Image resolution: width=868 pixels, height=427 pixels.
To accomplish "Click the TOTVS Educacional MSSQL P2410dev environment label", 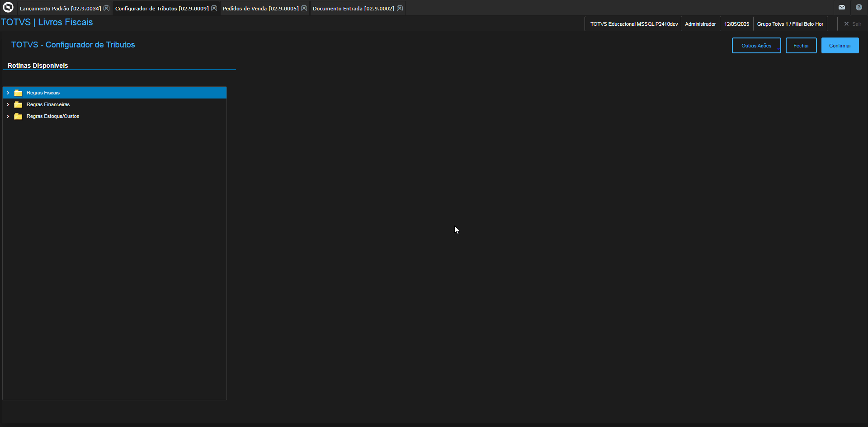I will (x=634, y=24).
